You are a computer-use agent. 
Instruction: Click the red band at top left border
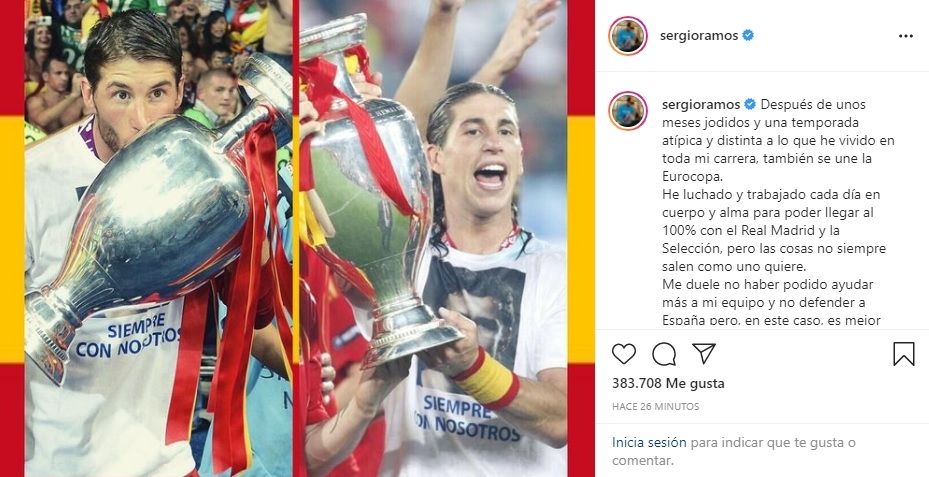point(12,57)
